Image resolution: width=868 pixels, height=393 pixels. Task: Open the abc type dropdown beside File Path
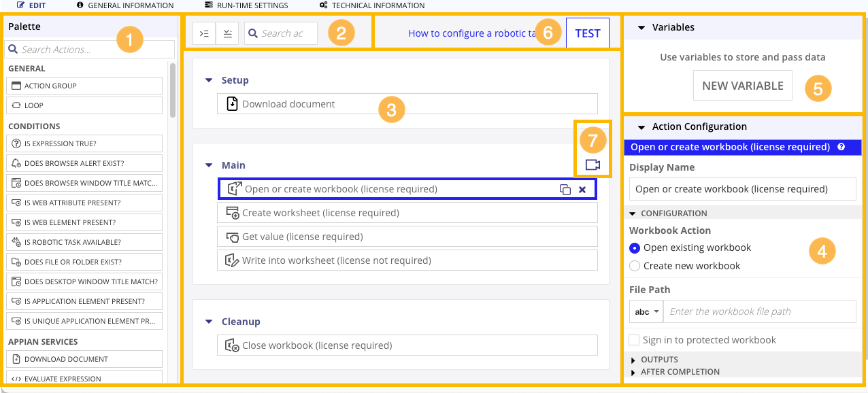[x=645, y=311]
